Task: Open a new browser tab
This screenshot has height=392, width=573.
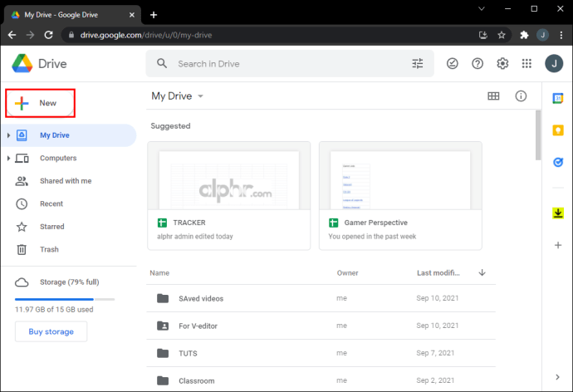Action: pos(154,15)
